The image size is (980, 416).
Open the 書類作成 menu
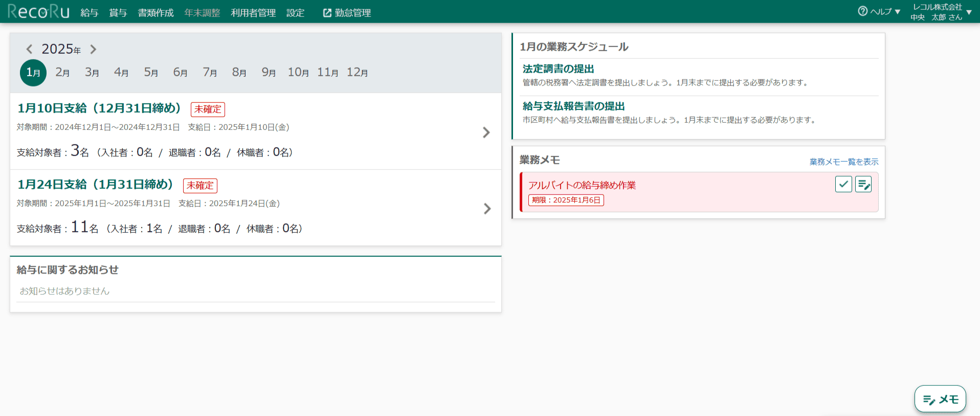click(155, 13)
